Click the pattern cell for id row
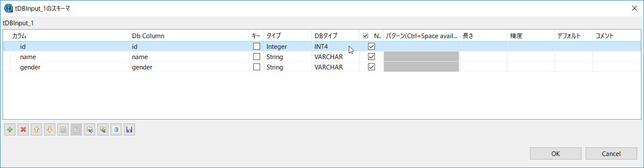 (422, 46)
